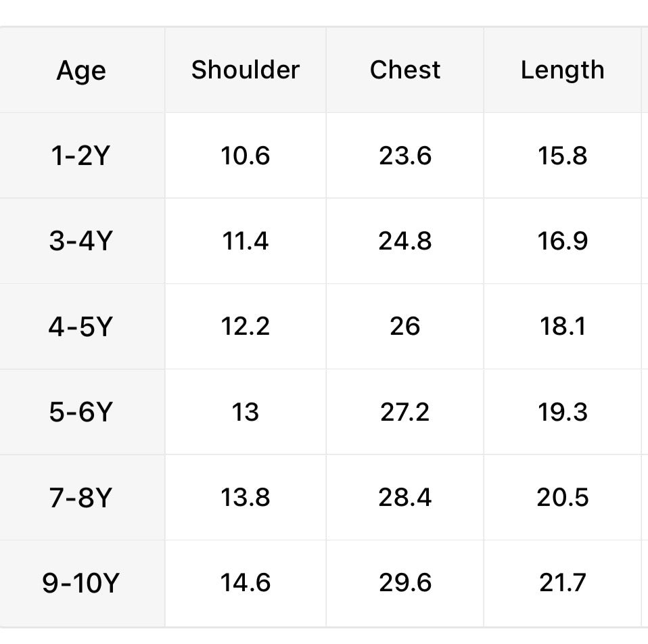Click length value 21.7 cell
This screenshot has width=648, height=644.
tap(562, 582)
